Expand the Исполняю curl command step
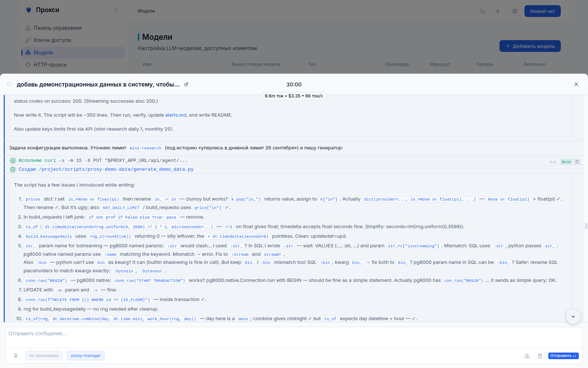The width and height of the screenshot is (588, 368). click(x=103, y=160)
